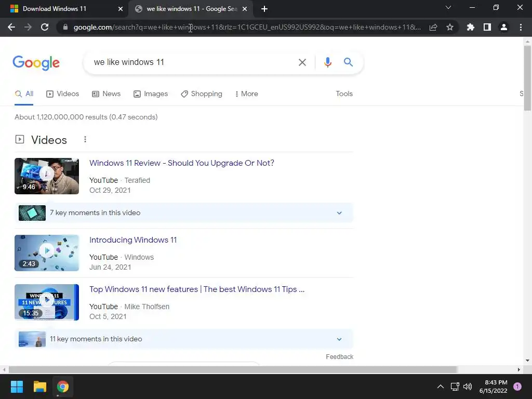Switch to Images results tab

pos(151,94)
